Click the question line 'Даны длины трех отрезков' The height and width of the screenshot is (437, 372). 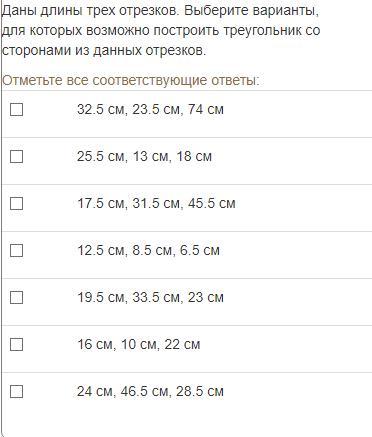pyautogui.click(x=90, y=11)
